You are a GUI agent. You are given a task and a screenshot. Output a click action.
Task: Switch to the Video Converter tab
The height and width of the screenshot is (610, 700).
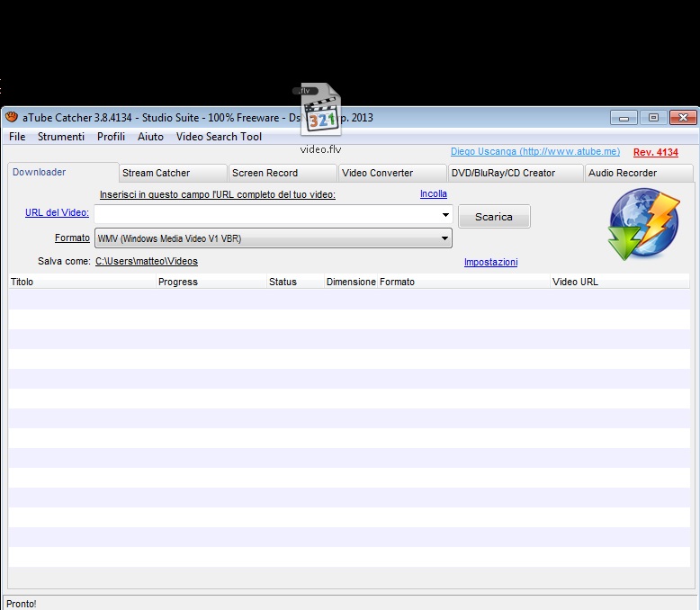coord(393,174)
